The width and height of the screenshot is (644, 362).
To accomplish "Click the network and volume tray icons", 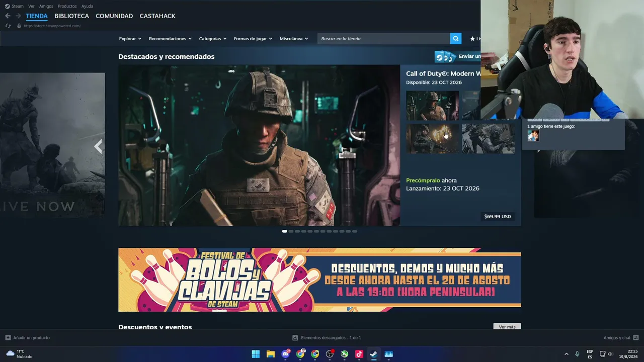I will tap(606, 354).
